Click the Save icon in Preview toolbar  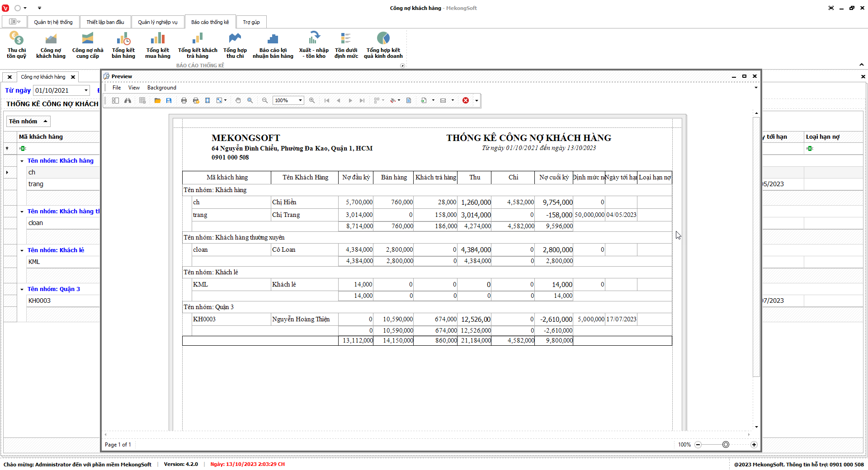169,100
